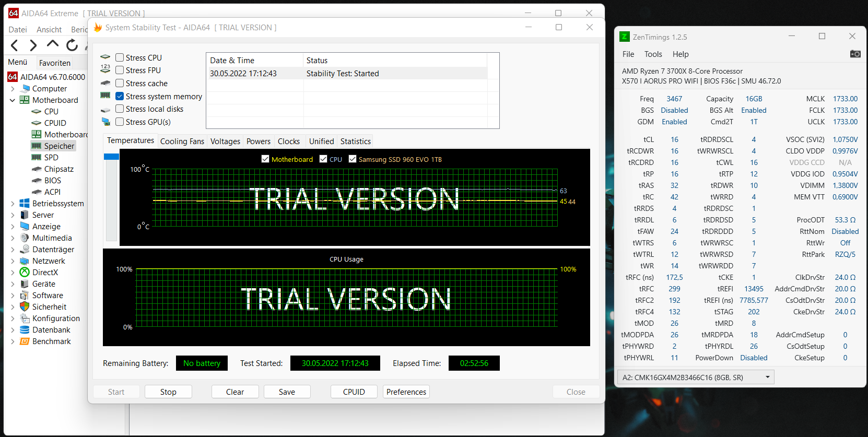Viewport: 868px width, 437px height.
Task: Expand the Konfiguration tree node
Action: (x=13, y=318)
